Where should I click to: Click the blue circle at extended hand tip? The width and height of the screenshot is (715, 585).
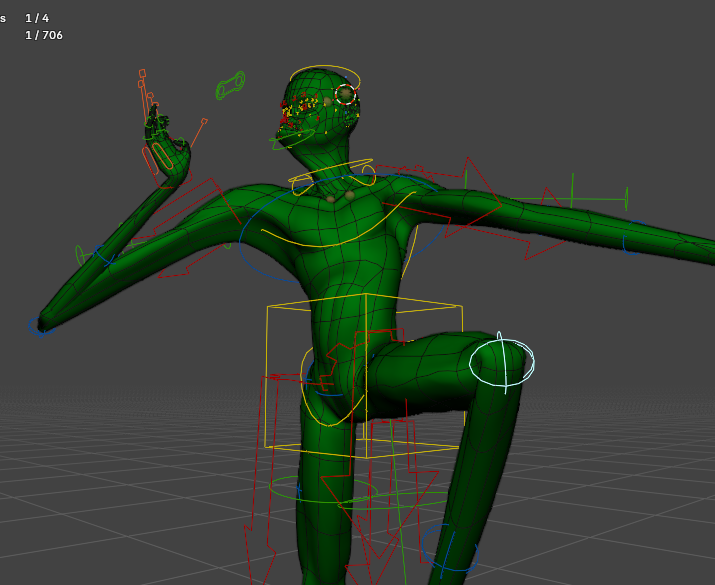click(x=41, y=326)
